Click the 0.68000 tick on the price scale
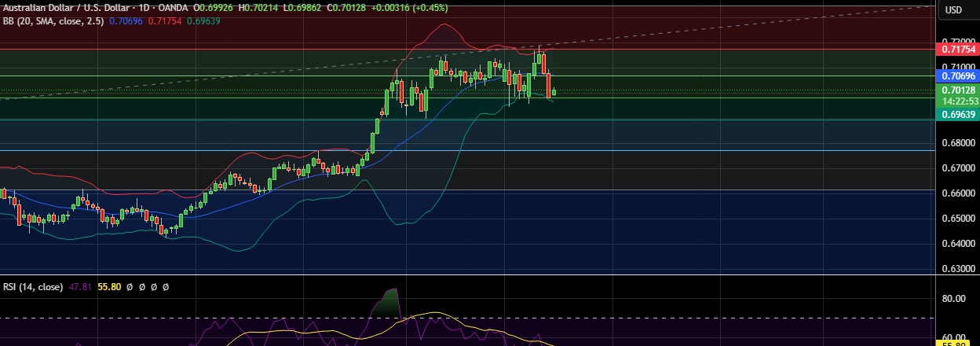 (x=958, y=143)
